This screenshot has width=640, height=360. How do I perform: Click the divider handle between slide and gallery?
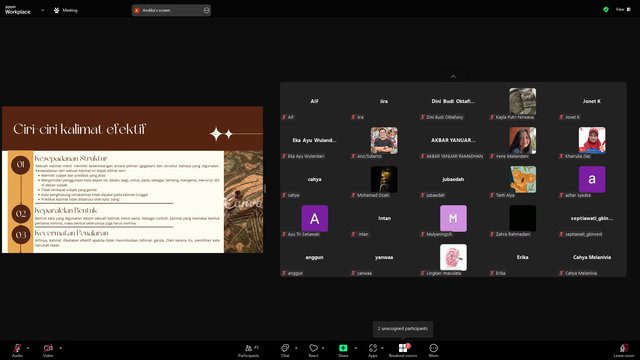pyautogui.click(x=265, y=188)
